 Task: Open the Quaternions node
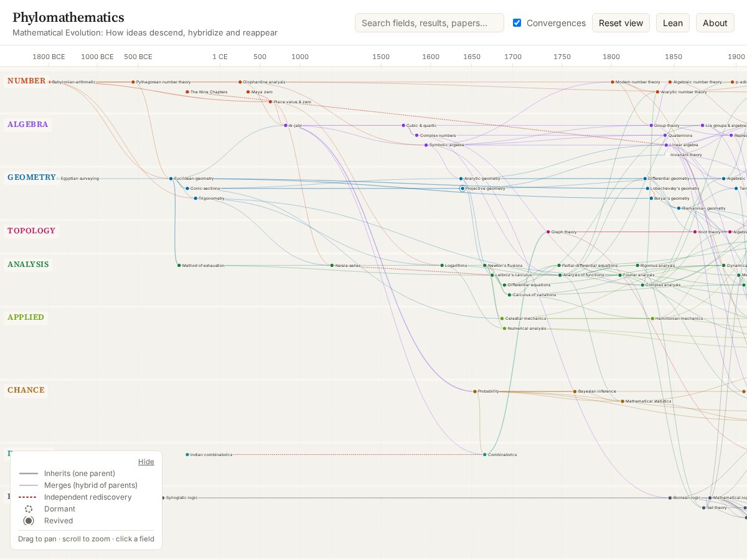click(x=665, y=136)
